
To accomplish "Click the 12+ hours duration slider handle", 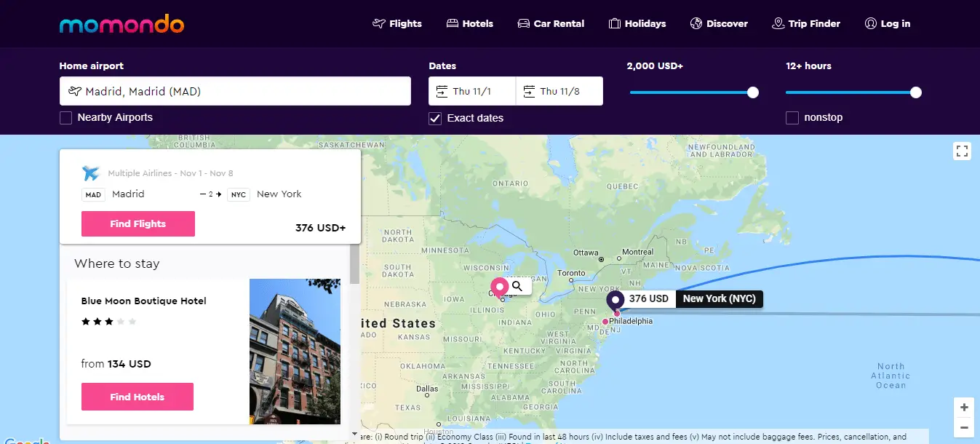I will 916,92.
